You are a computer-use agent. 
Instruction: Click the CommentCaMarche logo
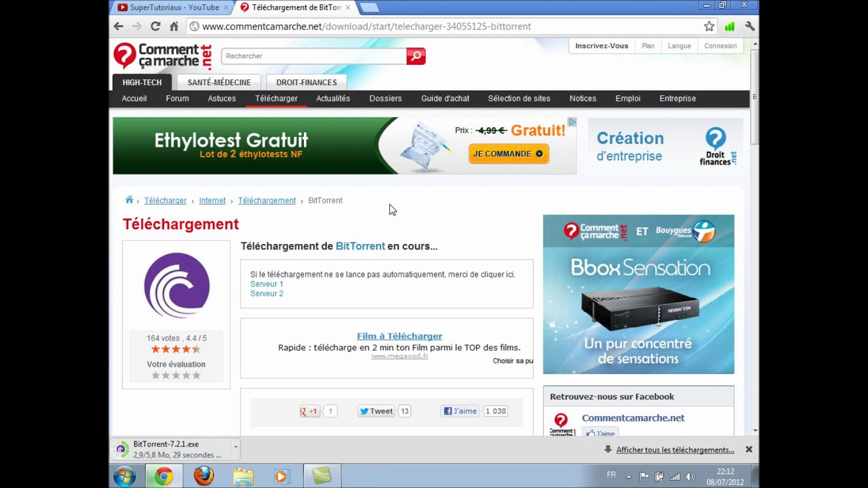pos(163,56)
